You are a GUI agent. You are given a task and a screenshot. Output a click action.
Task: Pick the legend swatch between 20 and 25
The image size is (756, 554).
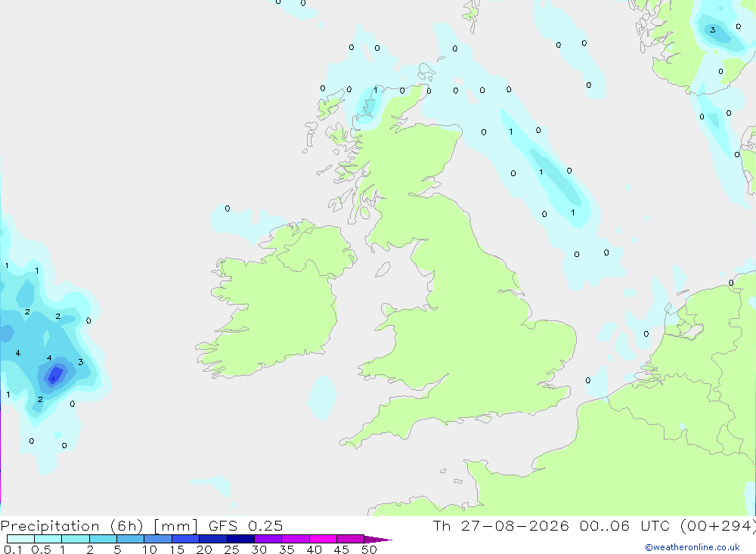[x=213, y=539]
